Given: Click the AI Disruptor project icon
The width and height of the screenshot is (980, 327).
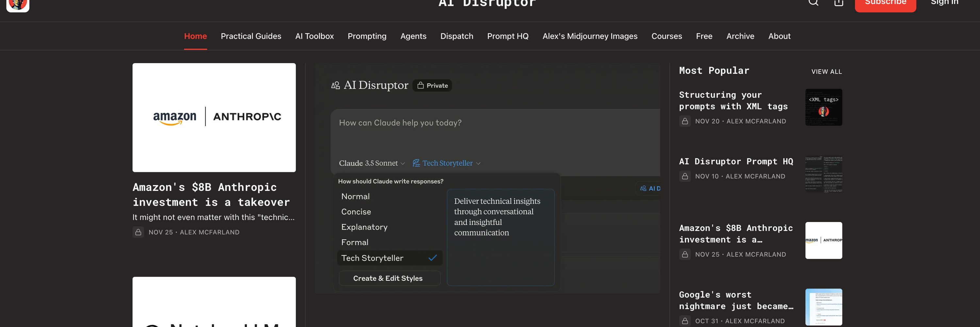Looking at the screenshot, I should 335,85.
